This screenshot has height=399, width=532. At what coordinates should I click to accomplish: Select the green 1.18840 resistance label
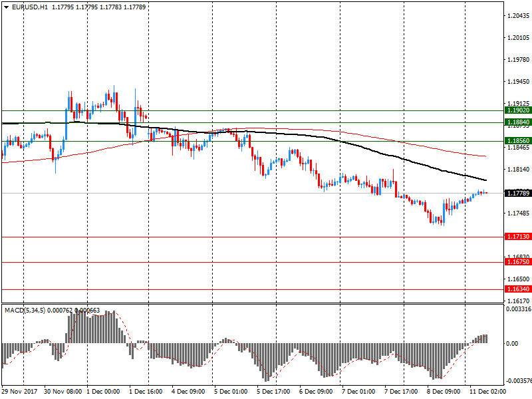tap(517, 123)
